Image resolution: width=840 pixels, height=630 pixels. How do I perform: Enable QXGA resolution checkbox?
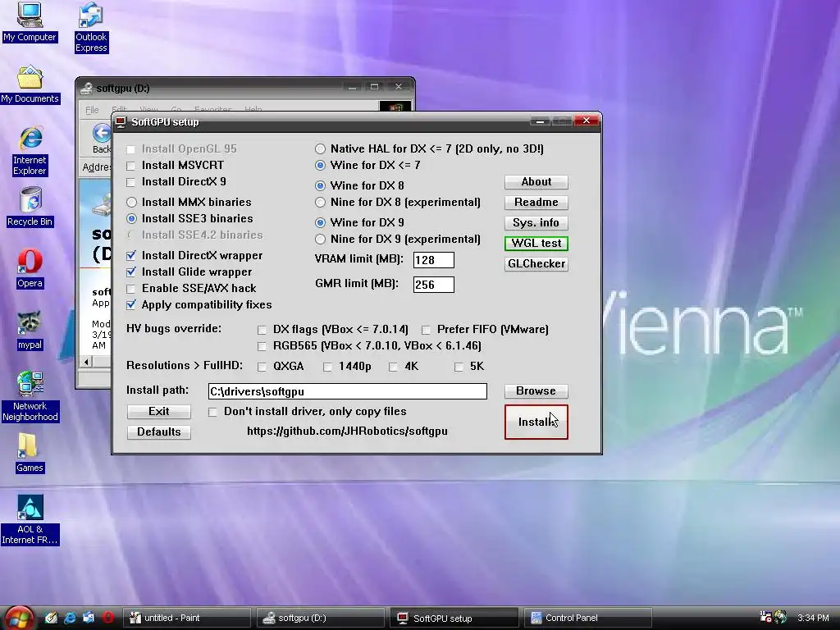[x=262, y=367]
